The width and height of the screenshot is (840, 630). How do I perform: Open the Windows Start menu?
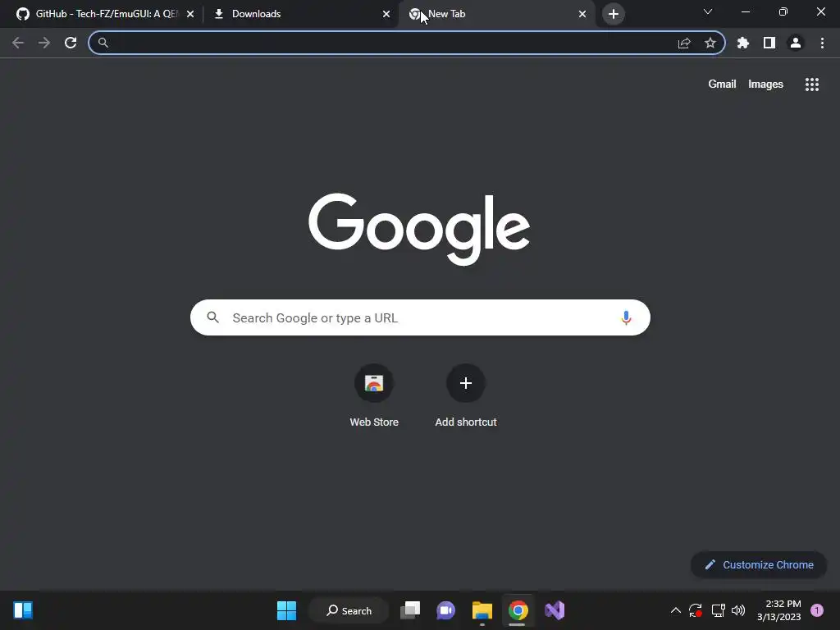(x=286, y=610)
